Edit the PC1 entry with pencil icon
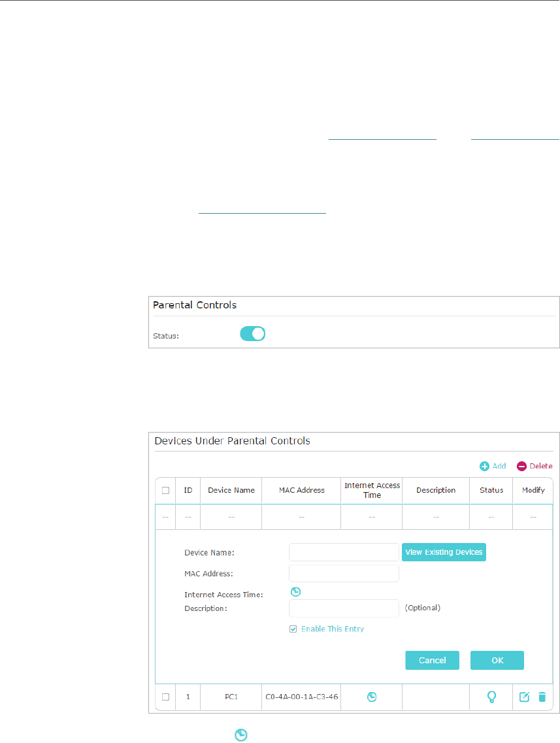560x743 pixels. point(524,697)
